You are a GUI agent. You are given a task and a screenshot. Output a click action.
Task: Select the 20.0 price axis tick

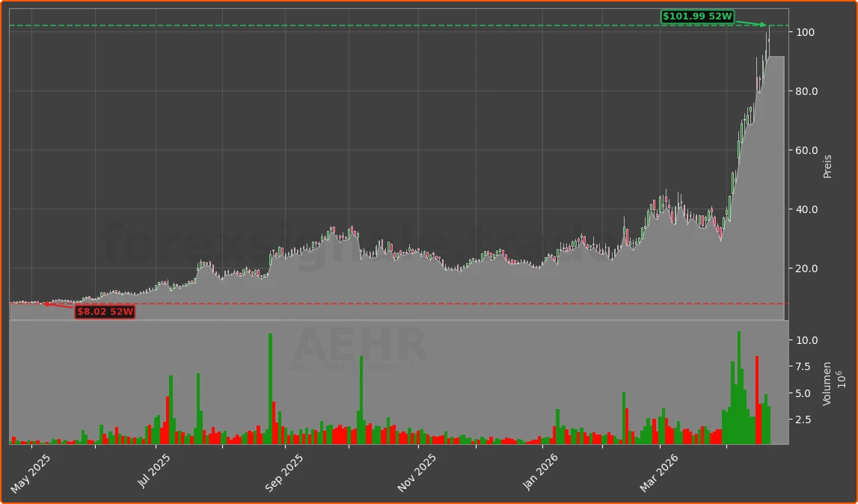[x=807, y=268]
